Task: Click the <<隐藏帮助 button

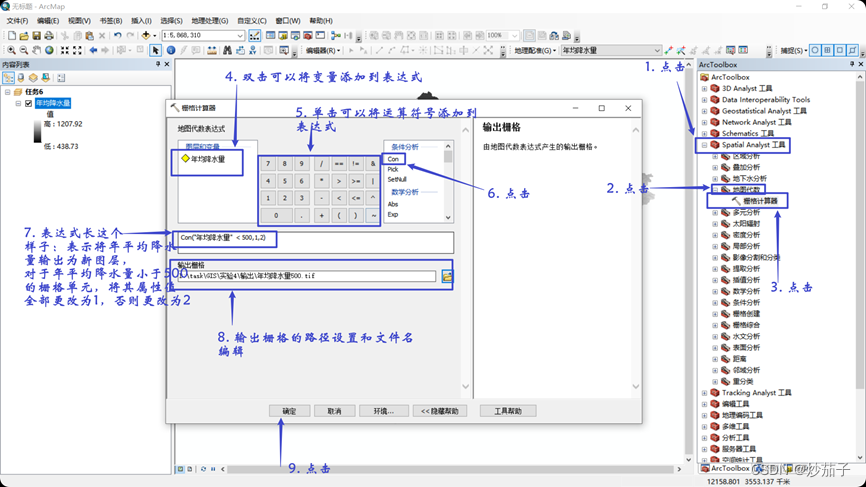Action: [x=440, y=411]
